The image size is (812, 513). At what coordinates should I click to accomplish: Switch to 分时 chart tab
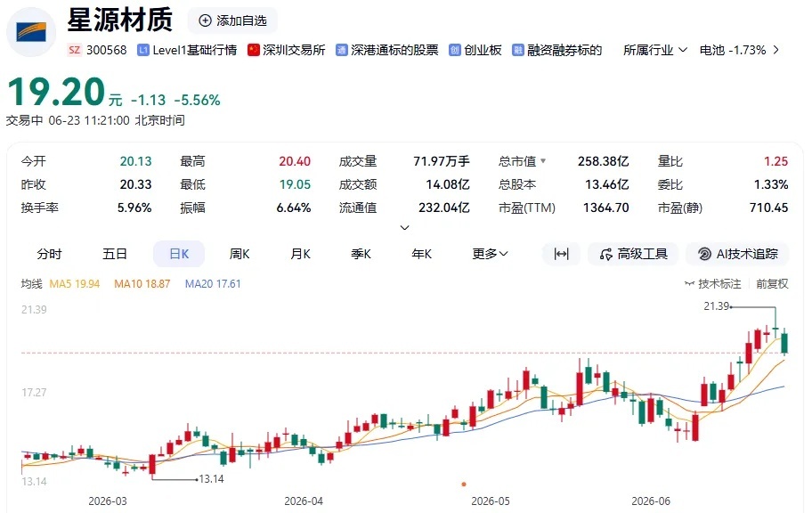tap(49, 254)
